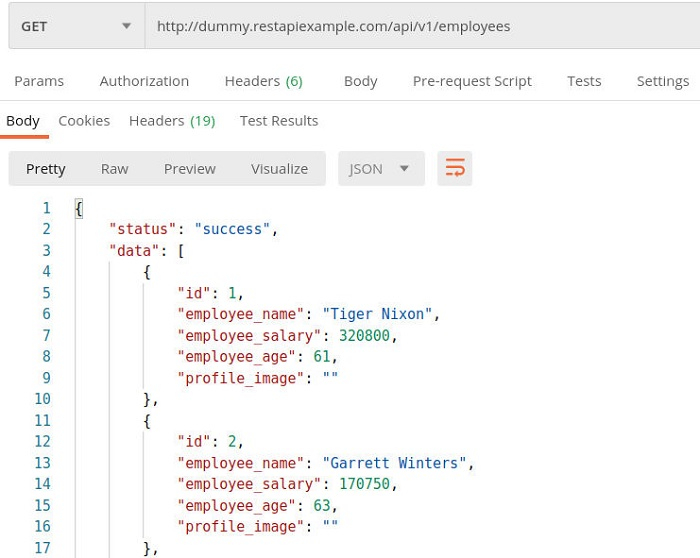Screen dimensions: 700x558
Task: Open the Test Results tab
Action: [279, 121]
